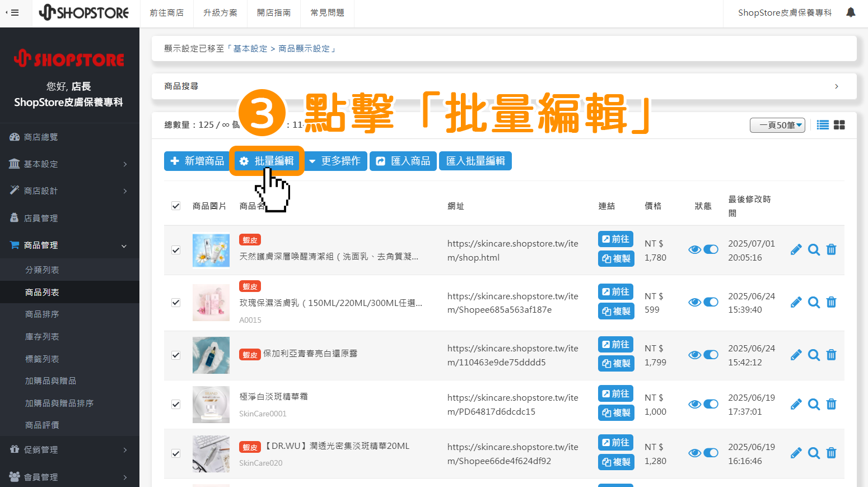Open 常見問題 top navigation link
This screenshot has width=868, height=487.
click(328, 13)
